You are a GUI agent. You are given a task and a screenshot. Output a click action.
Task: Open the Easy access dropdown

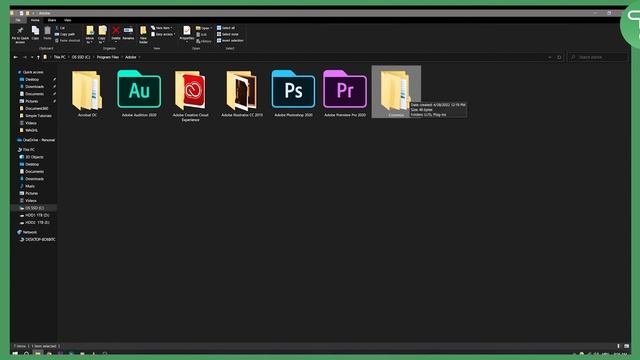(x=163, y=34)
